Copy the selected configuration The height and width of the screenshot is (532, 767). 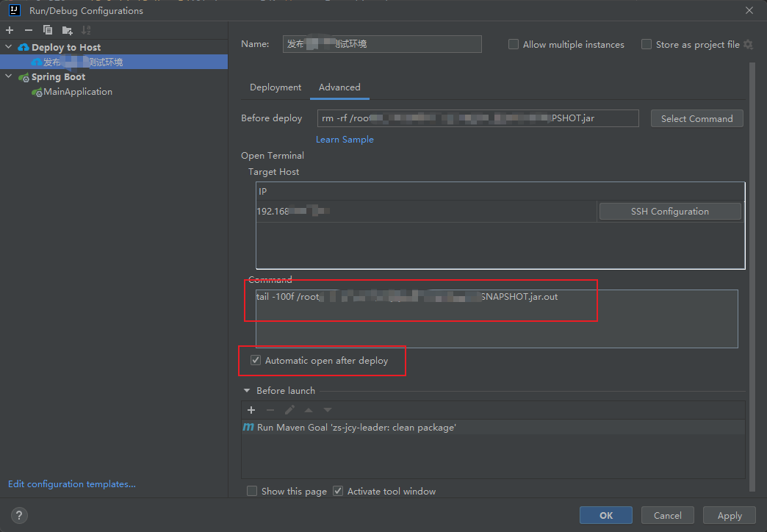coord(48,30)
